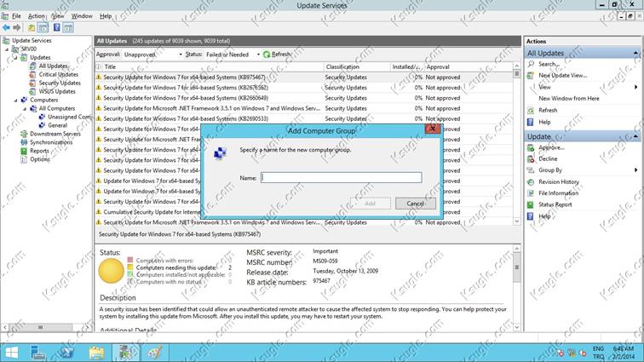Click the Decline icon in Actions pane
This screenshot has height=362, width=644.
(531, 158)
